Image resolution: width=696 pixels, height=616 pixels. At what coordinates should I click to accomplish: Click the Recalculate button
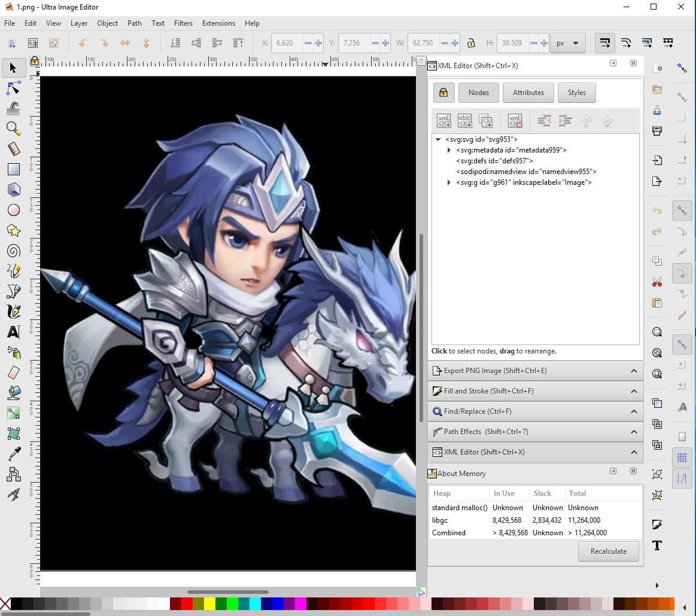pyautogui.click(x=608, y=551)
